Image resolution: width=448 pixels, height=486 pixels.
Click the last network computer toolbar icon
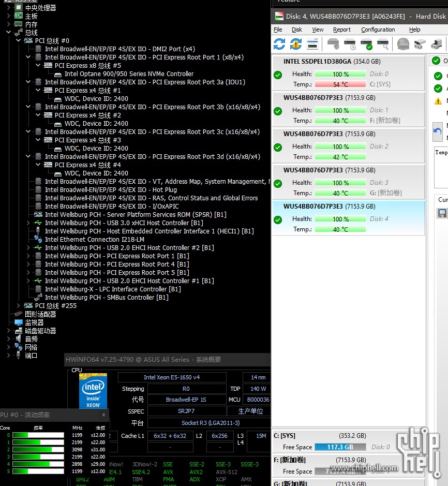[x=436, y=44]
